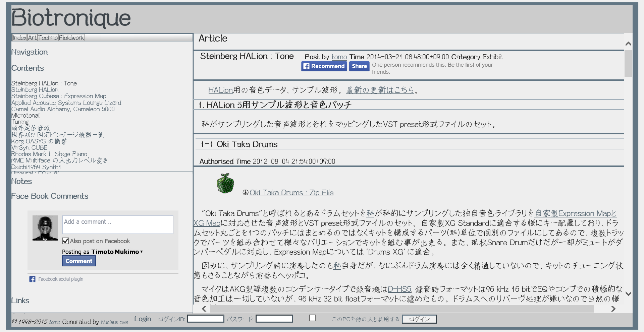Click the Add a comment text box

pos(117,224)
